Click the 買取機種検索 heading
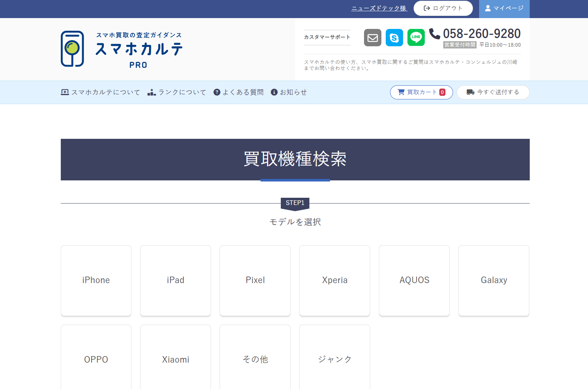This screenshot has height=389, width=588. click(x=295, y=159)
